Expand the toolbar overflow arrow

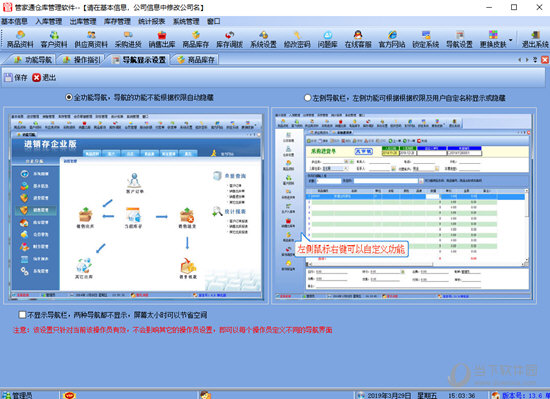click(511, 40)
